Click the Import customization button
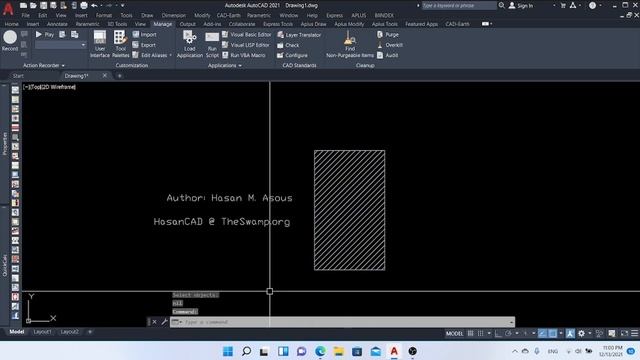The width and height of the screenshot is (640, 360). [144, 35]
